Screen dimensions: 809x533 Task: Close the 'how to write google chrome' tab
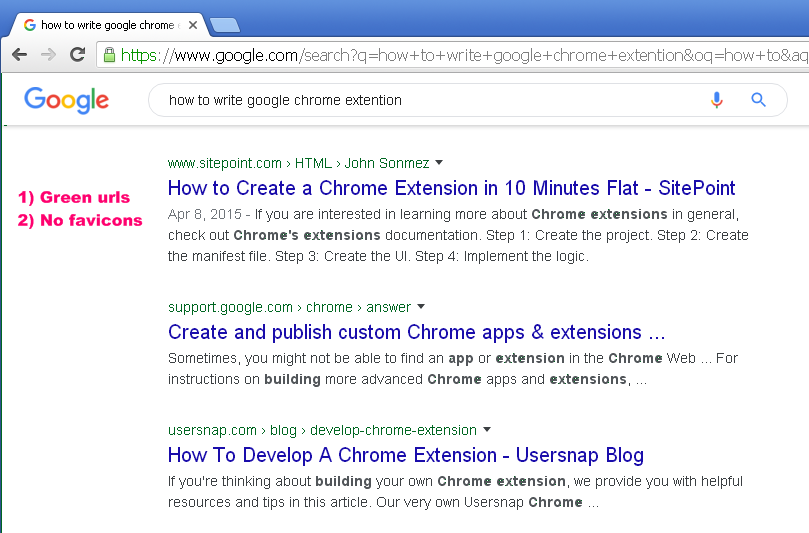pyautogui.click(x=193, y=25)
